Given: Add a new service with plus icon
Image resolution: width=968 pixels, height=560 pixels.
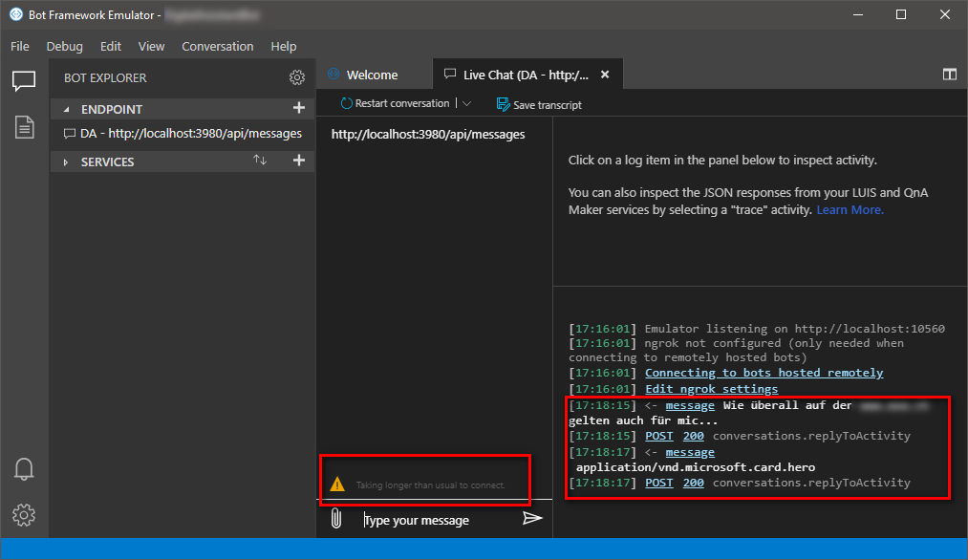Looking at the screenshot, I should click(x=299, y=161).
